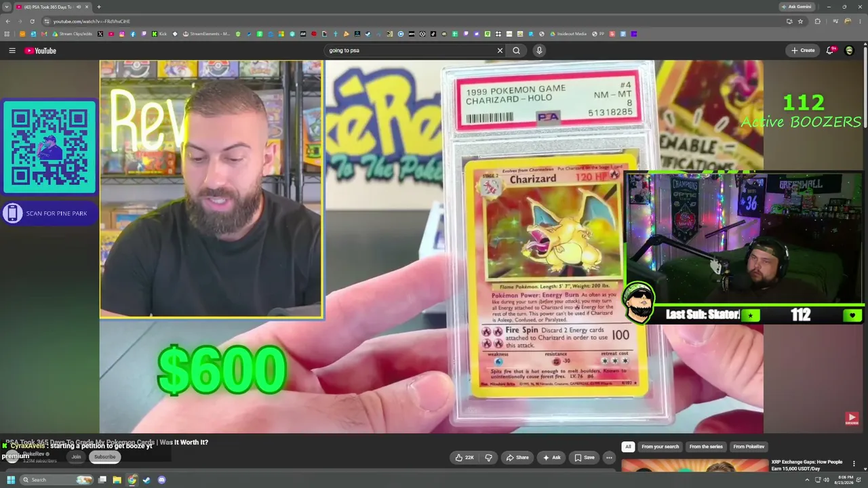Screen dimensions: 868x488
Task: Open Windows Start menu
Action: [x=11, y=480]
